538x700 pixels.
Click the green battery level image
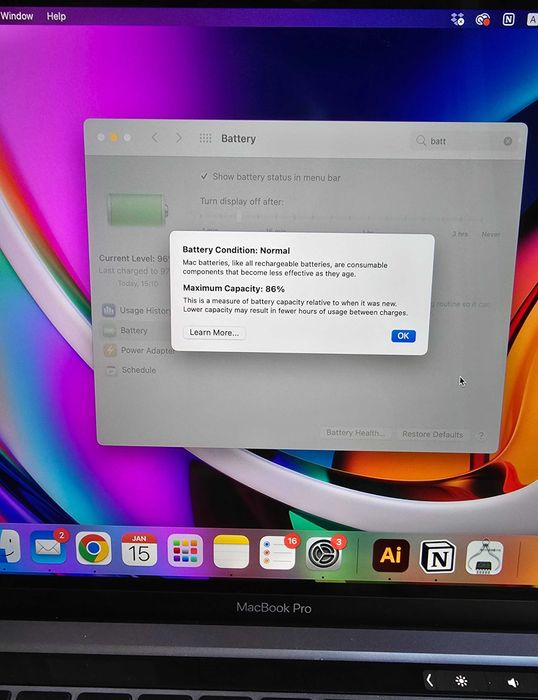(137, 209)
